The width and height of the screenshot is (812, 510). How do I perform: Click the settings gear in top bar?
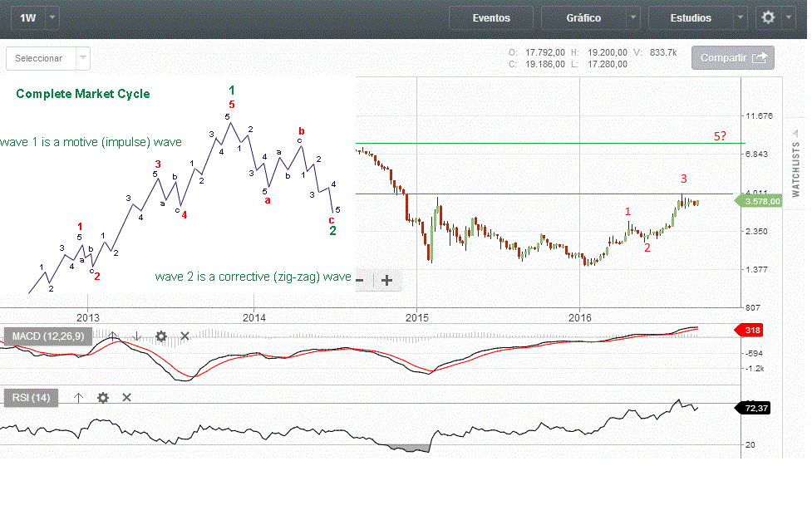tap(769, 17)
